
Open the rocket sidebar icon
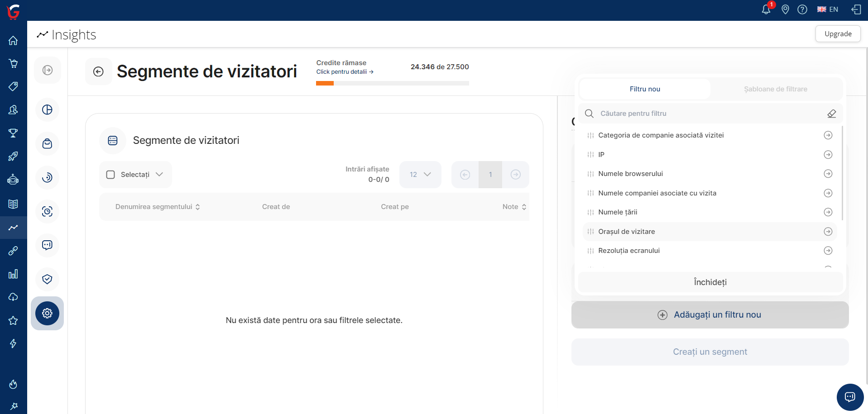13,157
